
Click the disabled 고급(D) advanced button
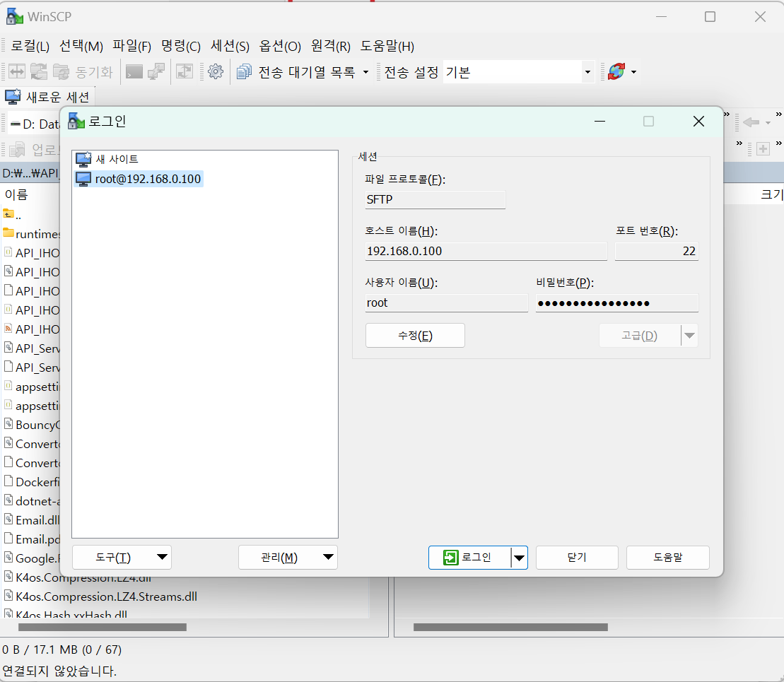(x=640, y=336)
